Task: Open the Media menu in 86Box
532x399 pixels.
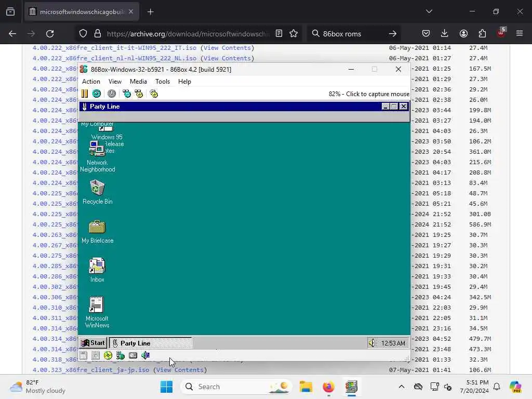Action: click(x=138, y=82)
